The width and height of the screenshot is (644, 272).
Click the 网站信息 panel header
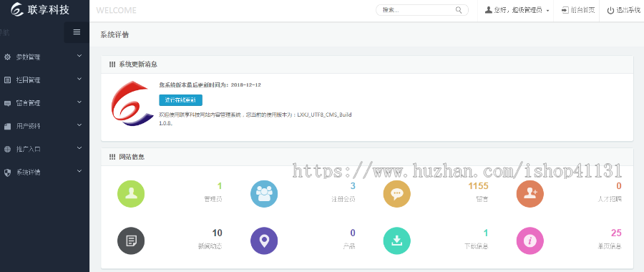[367, 157]
